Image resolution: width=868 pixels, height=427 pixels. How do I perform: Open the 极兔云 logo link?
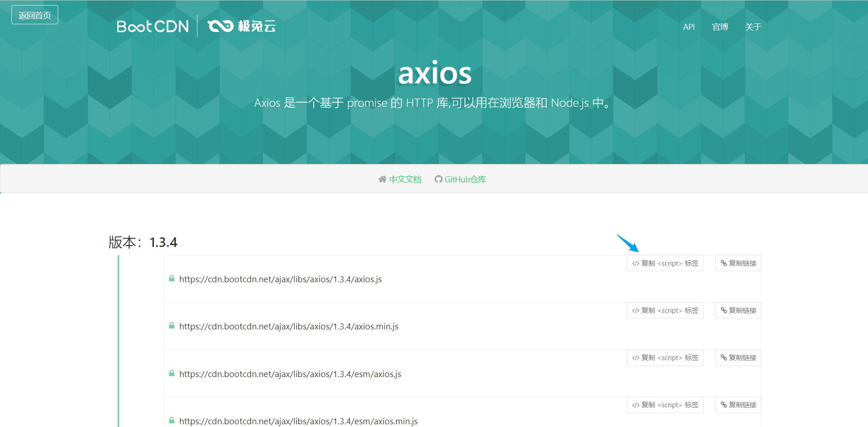(241, 26)
